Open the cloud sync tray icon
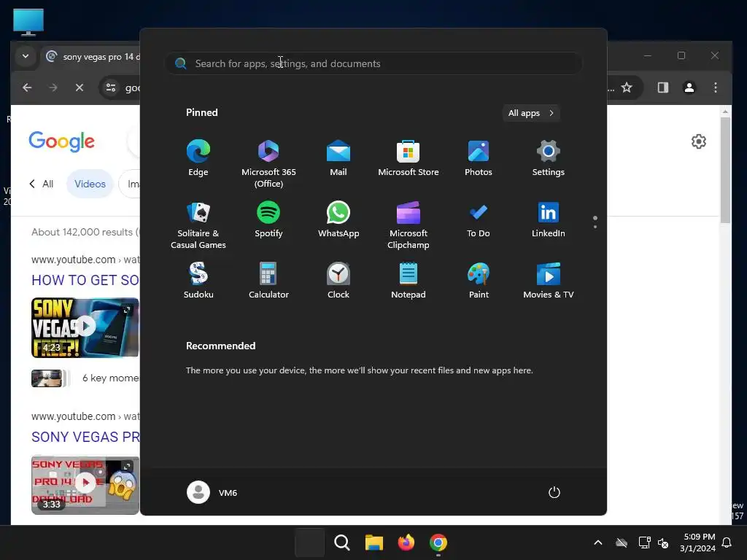 tap(622, 542)
